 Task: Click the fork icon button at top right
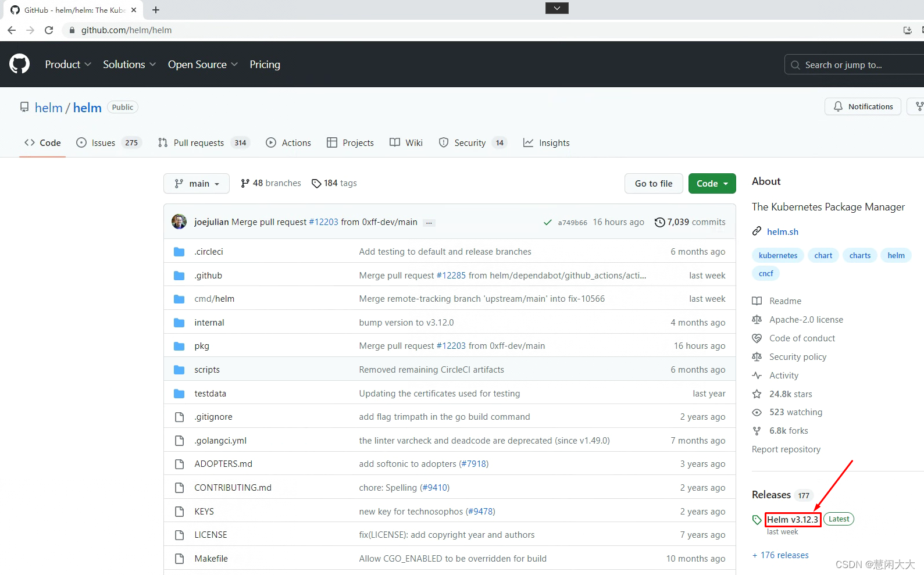click(918, 106)
